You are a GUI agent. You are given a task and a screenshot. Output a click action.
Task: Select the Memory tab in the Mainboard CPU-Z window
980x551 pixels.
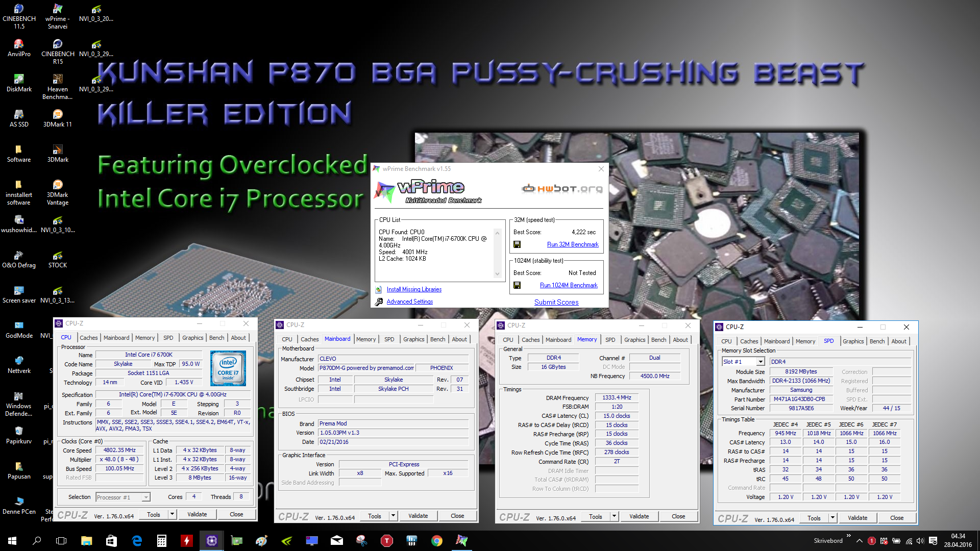(x=366, y=339)
